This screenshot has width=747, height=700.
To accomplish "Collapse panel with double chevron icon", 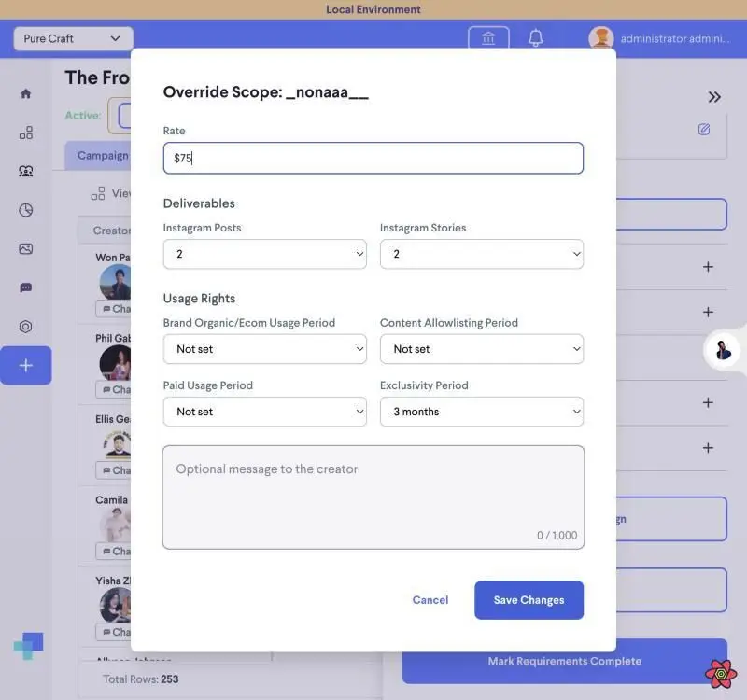I will (714, 97).
